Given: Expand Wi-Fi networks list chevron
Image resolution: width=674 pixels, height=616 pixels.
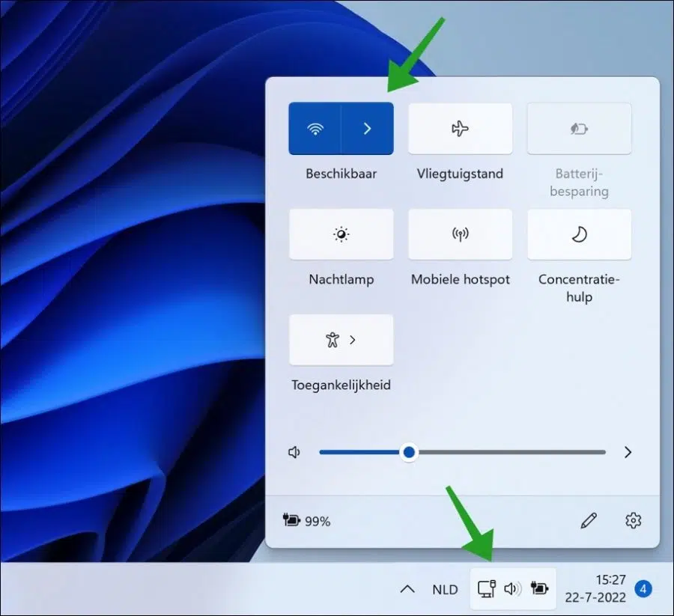Looking at the screenshot, I should (368, 129).
